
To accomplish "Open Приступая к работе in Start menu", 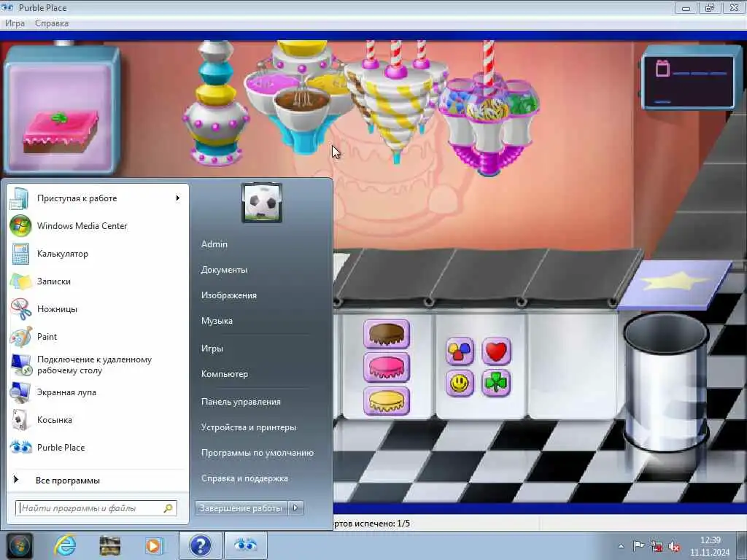I will 98,198.
